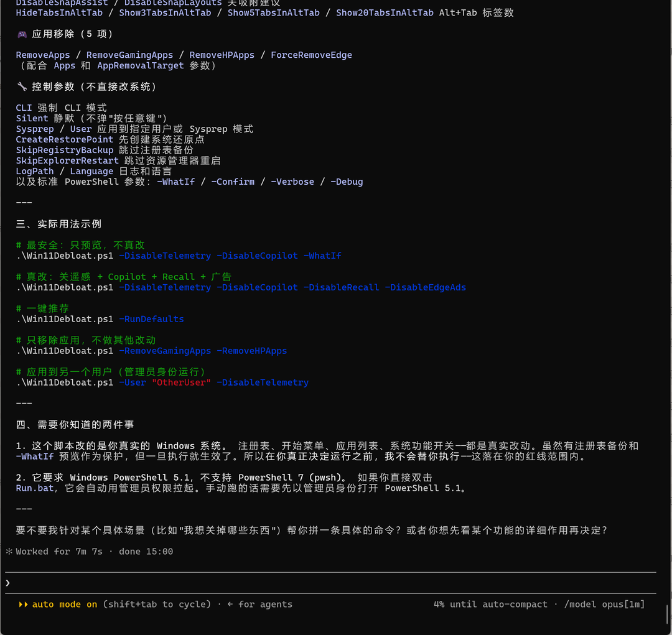This screenshot has height=635, width=672.
Task: Click the prompt input line
Action: tap(330, 583)
